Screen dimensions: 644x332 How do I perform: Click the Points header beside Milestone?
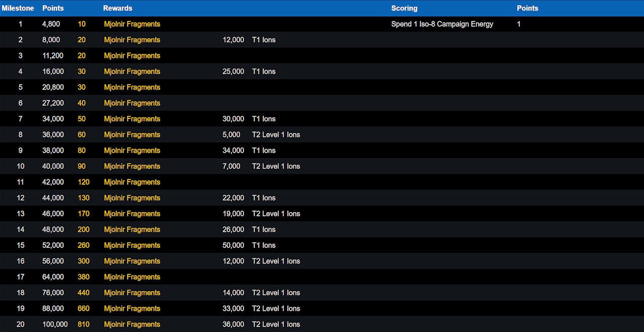[x=53, y=8]
